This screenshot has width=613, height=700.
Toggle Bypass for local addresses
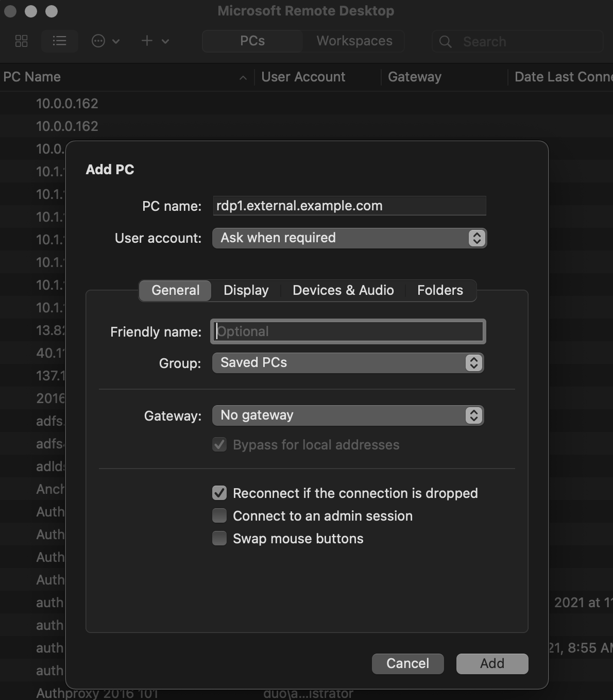click(x=219, y=444)
